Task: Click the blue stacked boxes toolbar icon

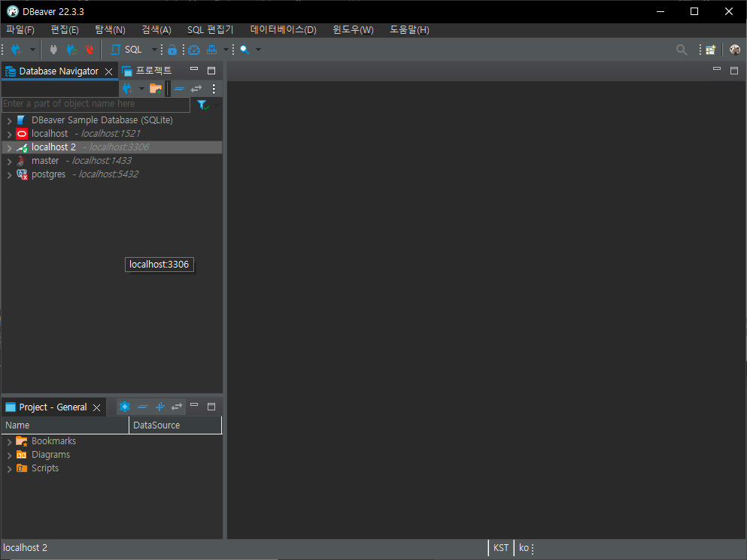Action: 211,50
